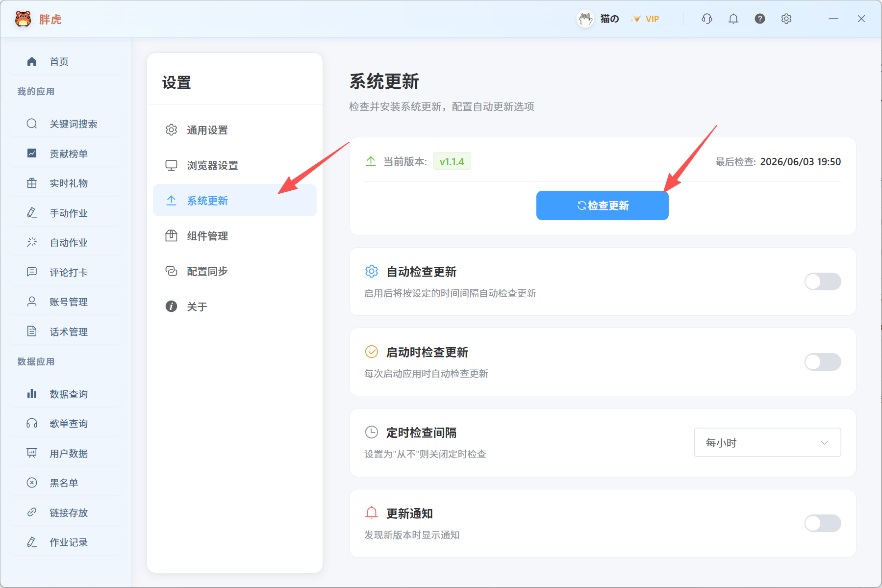Image resolution: width=882 pixels, height=588 pixels.
Task: Click text 发现新版本时显示通知
Action: pos(412,535)
